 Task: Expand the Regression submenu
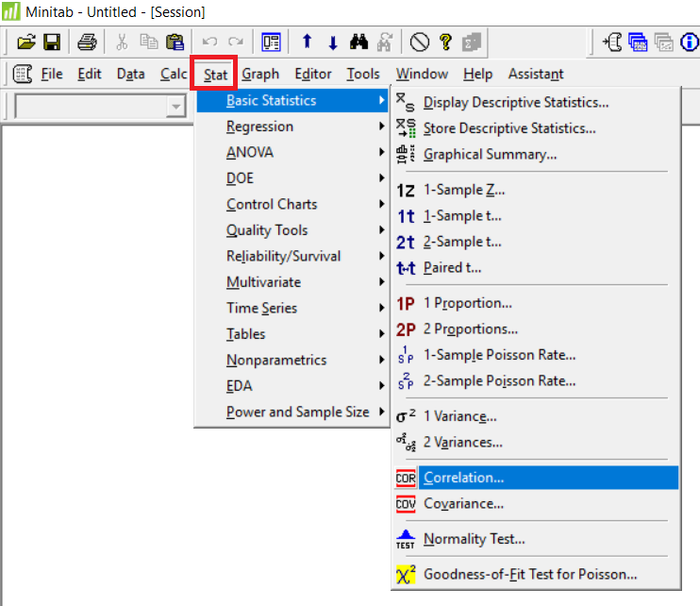point(259,126)
